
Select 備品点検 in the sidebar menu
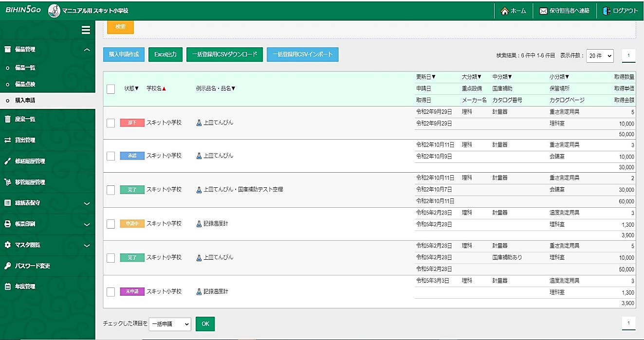tap(25, 84)
